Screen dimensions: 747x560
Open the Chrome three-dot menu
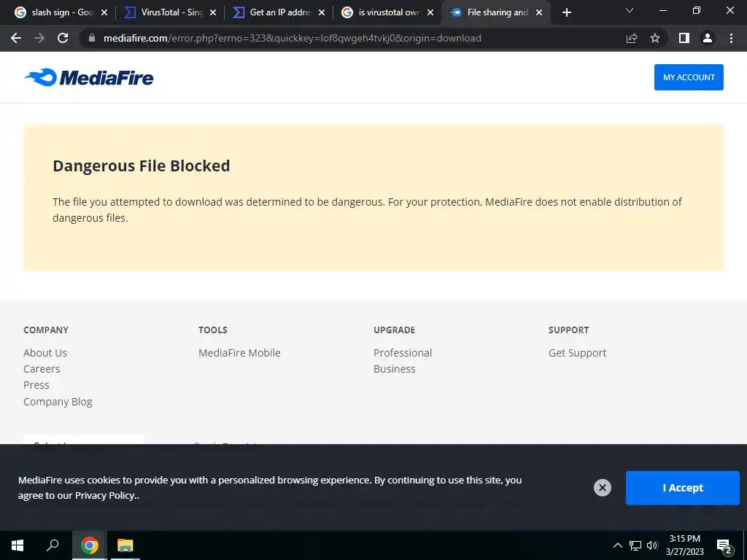(x=731, y=38)
